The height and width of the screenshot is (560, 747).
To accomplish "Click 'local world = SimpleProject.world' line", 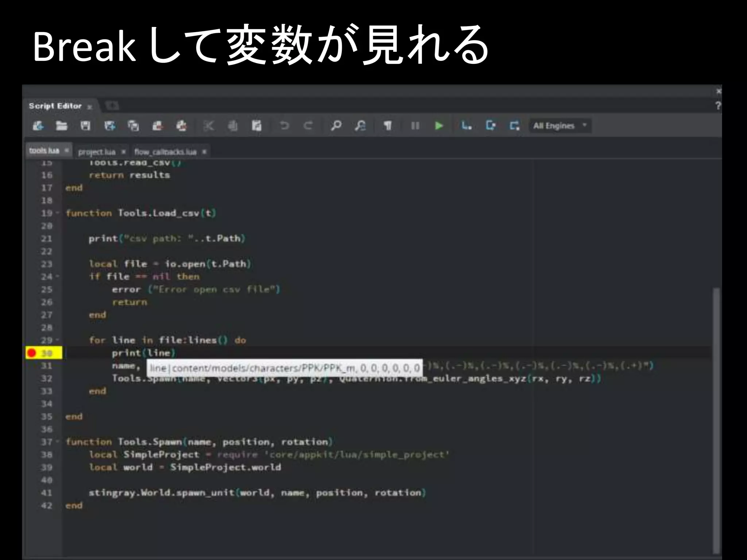I will 185,467.
